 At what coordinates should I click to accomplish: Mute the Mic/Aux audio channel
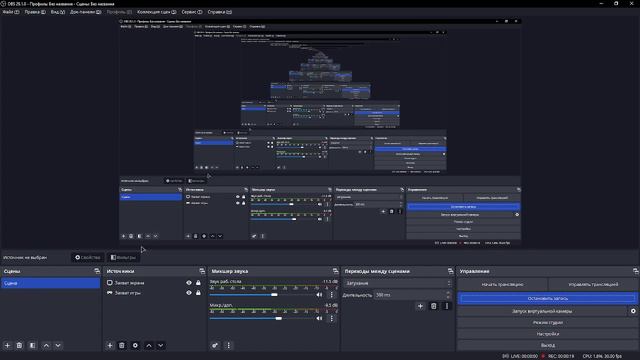[x=319, y=318]
